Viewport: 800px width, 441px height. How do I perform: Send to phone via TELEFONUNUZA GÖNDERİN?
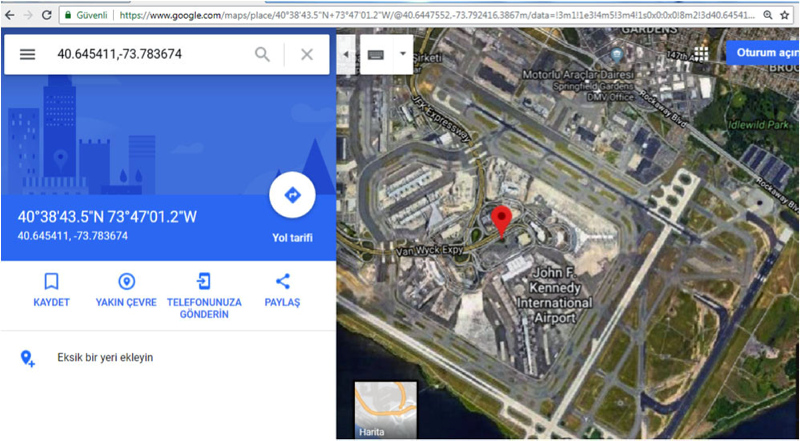(x=204, y=281)
